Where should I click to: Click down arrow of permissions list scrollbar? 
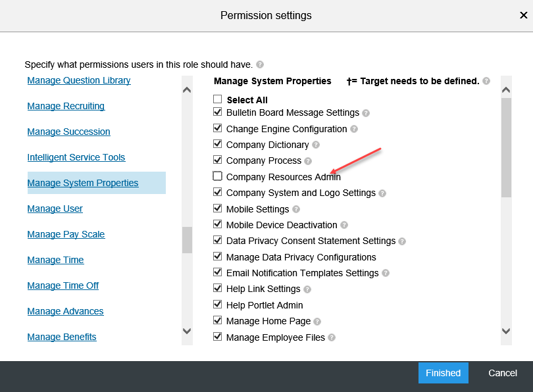(506, 331)
